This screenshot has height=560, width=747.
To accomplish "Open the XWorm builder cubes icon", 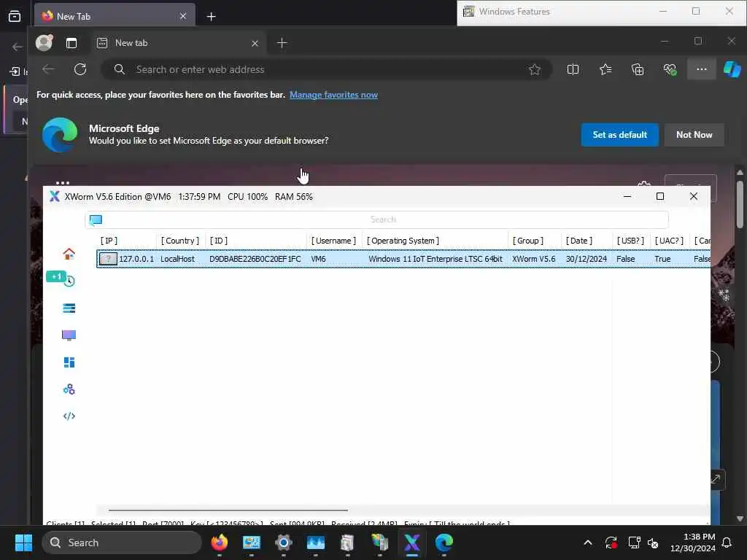I will click(x=69, y=389).
